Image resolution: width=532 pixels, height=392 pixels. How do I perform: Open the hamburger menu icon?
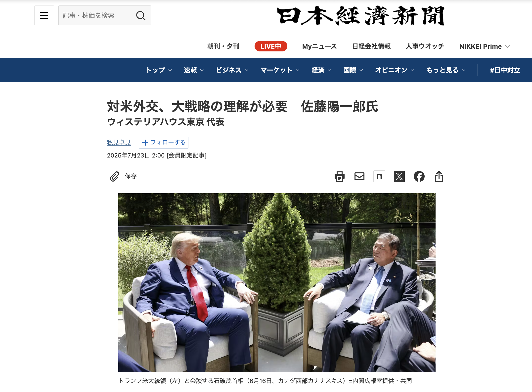click(x=44, y=15)
